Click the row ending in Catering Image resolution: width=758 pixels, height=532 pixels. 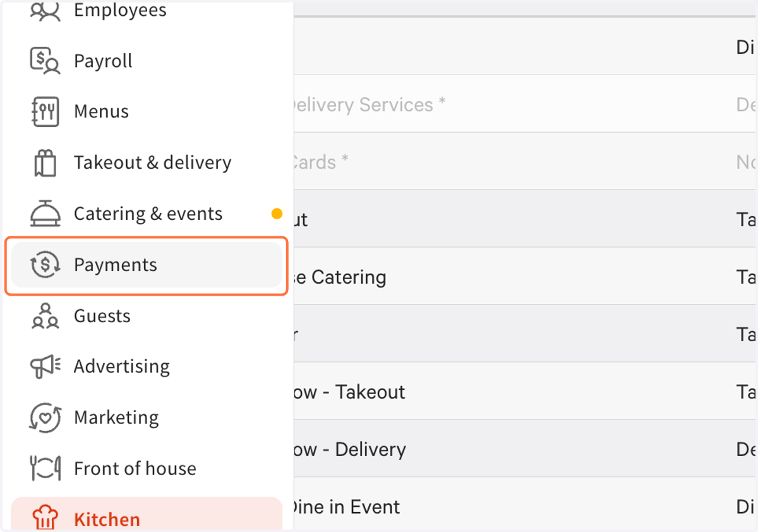526,277
